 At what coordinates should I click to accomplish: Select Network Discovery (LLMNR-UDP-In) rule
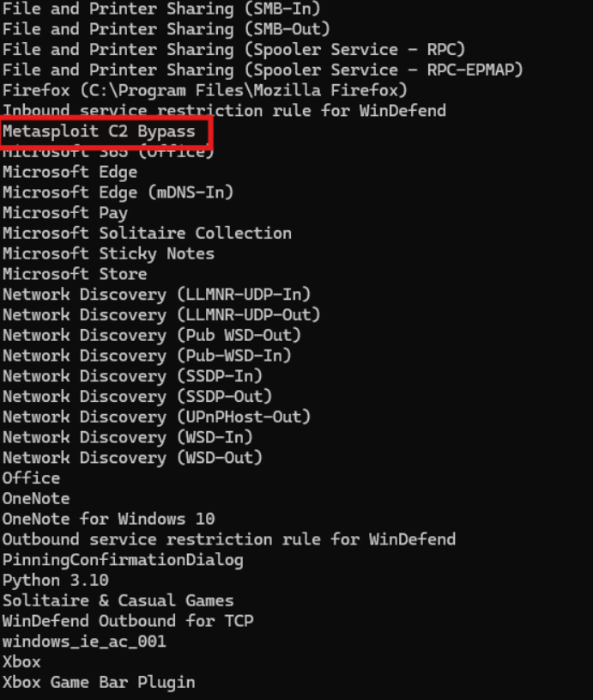pyautogui.click(x=156, y=295)
